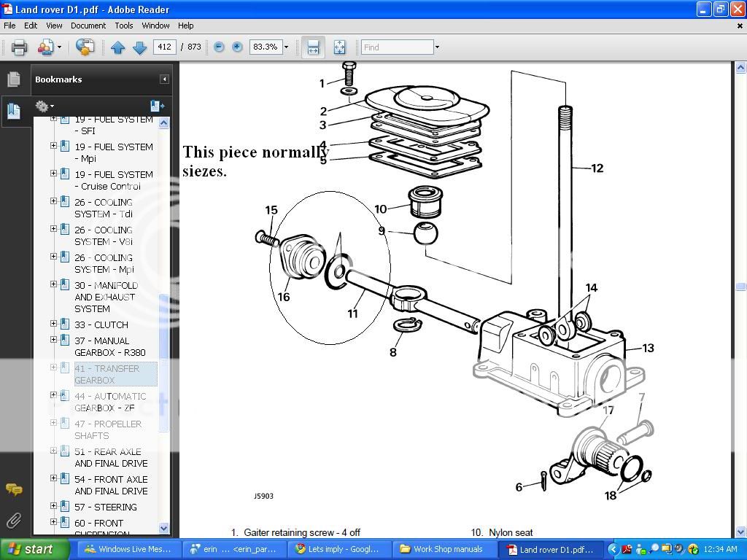The image size is (747, 560).
Task: Toggle fit-width page display mode
Action: point(312,47)
